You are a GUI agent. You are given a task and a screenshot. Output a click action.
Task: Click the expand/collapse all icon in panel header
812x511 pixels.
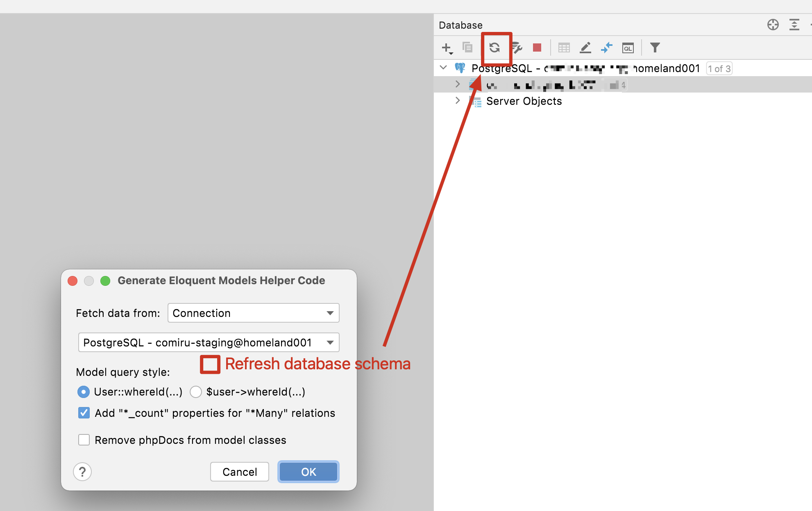[x=794, y=25]
